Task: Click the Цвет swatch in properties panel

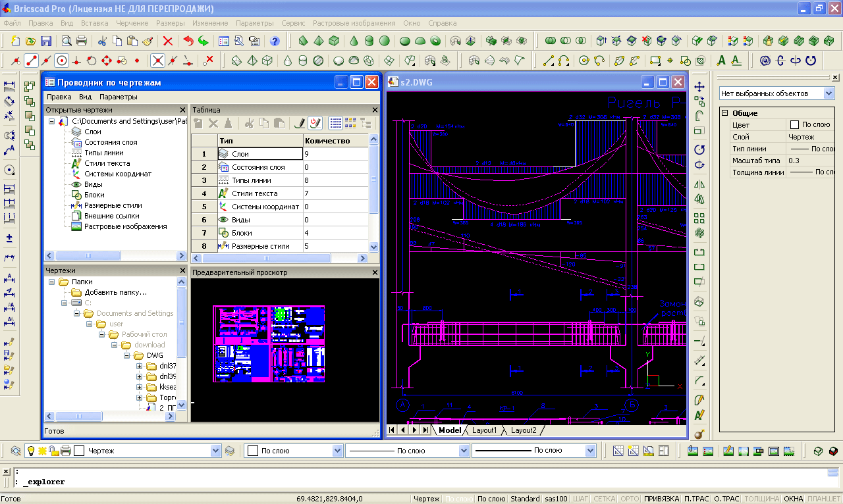Action: click(794, 124)
